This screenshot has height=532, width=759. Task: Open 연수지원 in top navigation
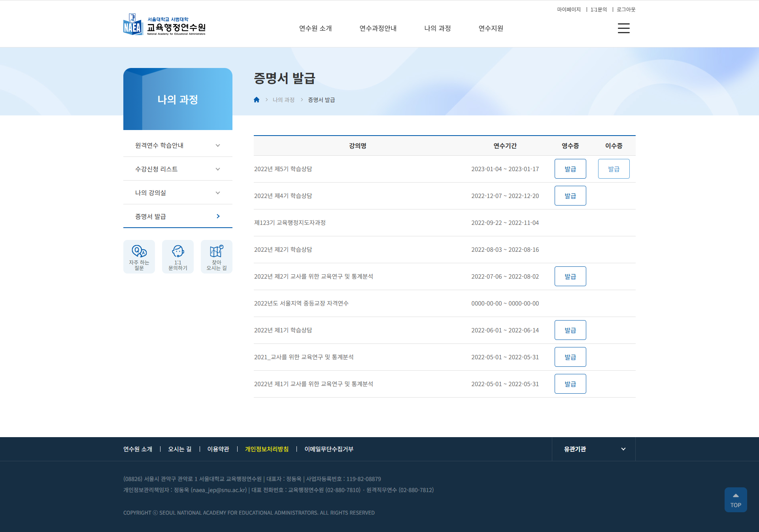click(491, 28)
